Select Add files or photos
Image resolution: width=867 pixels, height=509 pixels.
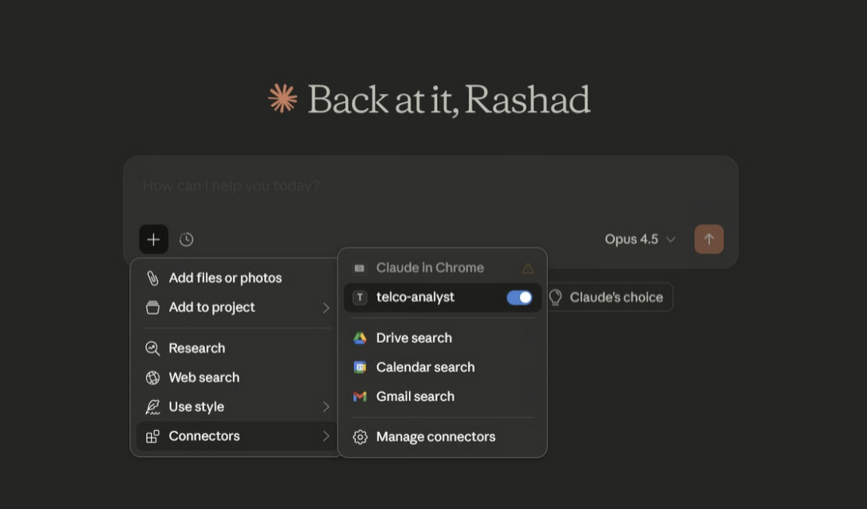(x=225, y=278)
